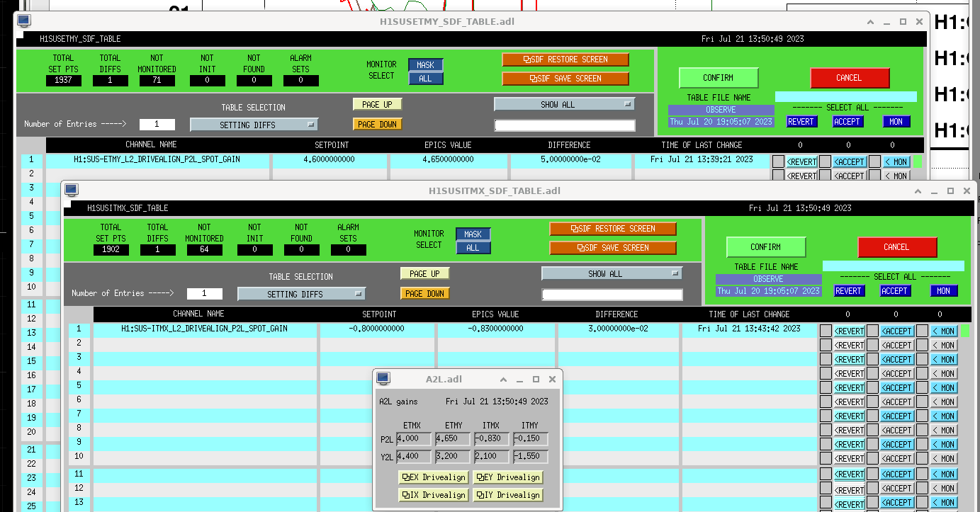The height and width of the screenshot is (512, 980).
Task: Open EX Drivealign screen in A2L window
Action: point(433,477)
